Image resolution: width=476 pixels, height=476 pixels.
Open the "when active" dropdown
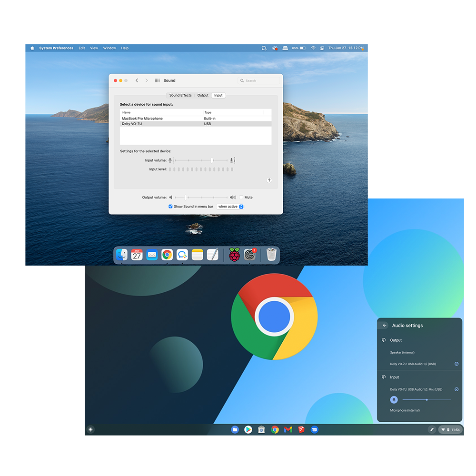[230, 207]
